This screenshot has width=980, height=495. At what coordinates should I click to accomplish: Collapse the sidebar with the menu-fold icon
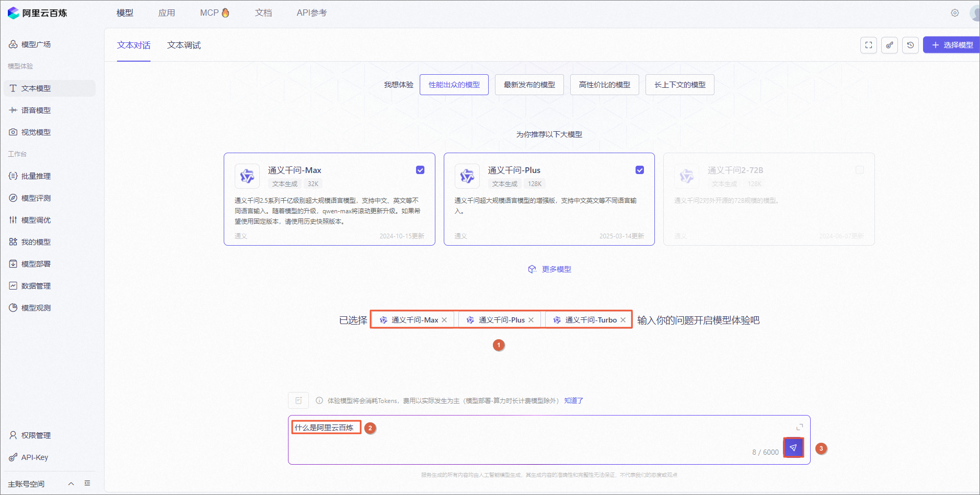[x=87, y=484]
